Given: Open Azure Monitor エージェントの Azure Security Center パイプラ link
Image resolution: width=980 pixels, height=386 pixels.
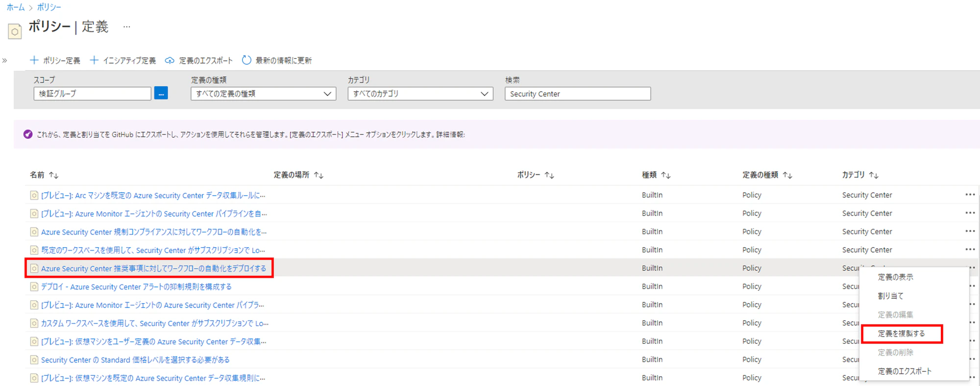Looking at the screenshot, I should (x=152, y=305).
